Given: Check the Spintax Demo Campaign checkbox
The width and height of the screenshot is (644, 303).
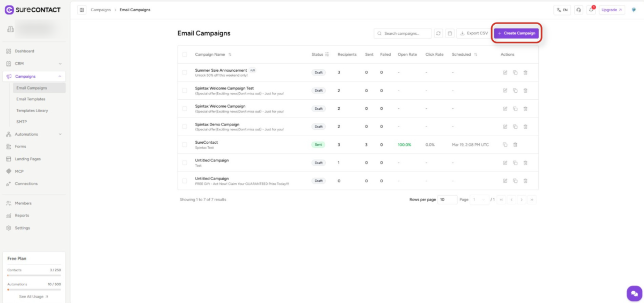Looking at the screenshot, I should [x=185, y=127].
